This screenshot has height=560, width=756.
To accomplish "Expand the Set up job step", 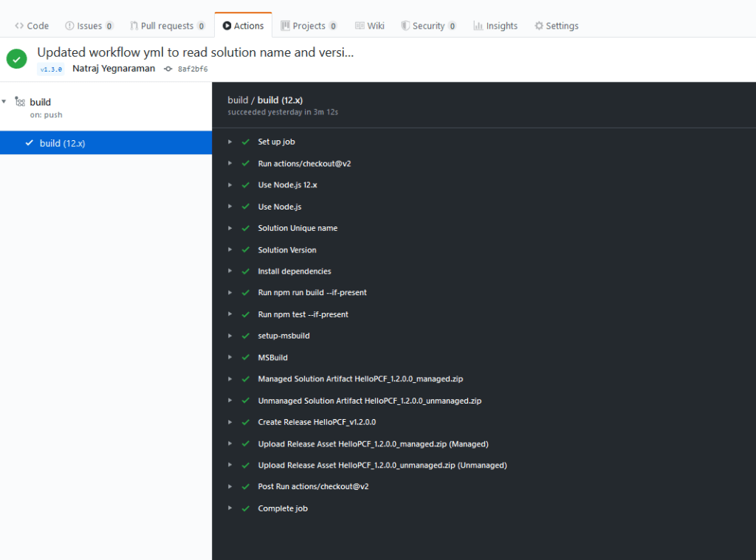I will (230, 142).
